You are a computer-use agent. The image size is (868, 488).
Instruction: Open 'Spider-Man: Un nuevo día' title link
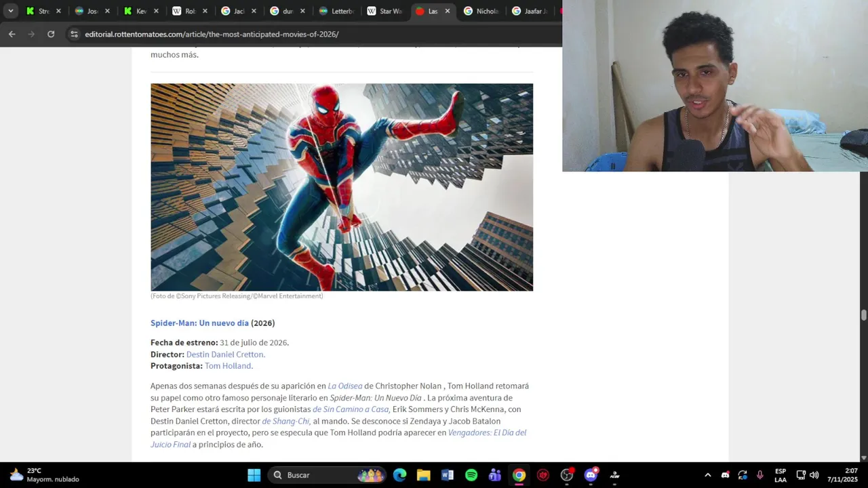199,323
